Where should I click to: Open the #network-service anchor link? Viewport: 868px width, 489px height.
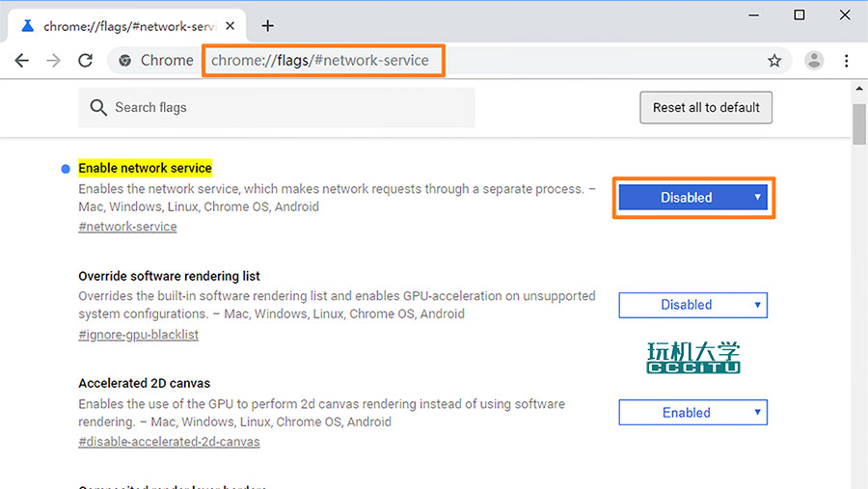point(127,227)
